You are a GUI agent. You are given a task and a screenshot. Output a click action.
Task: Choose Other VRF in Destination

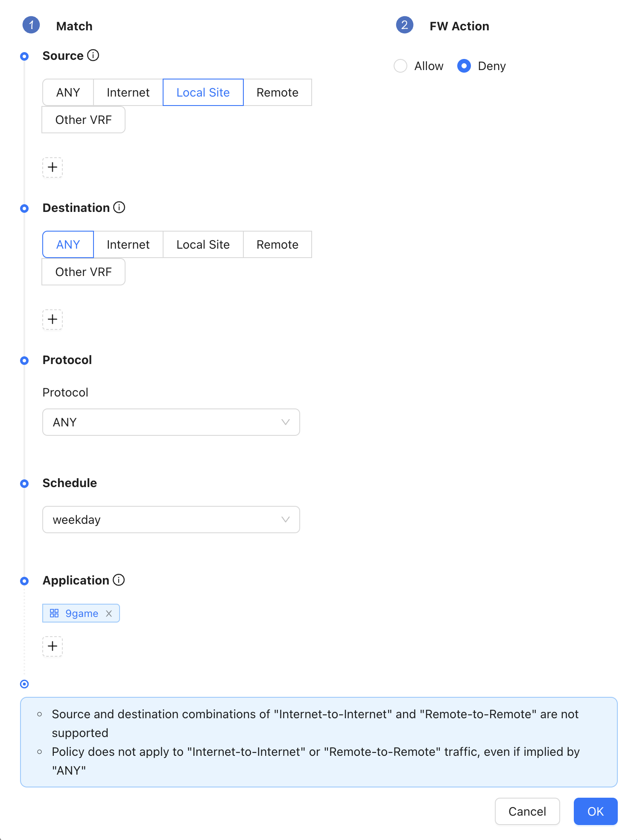(x=84, y=272)
